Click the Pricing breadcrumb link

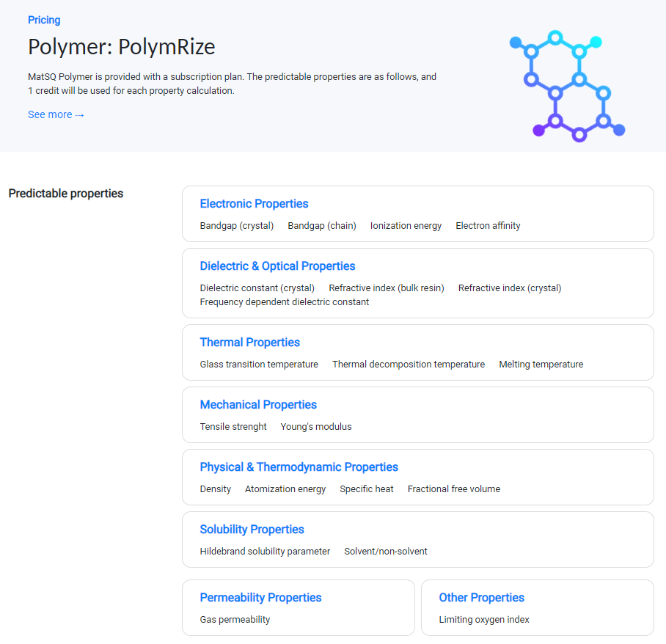point(44,20)
